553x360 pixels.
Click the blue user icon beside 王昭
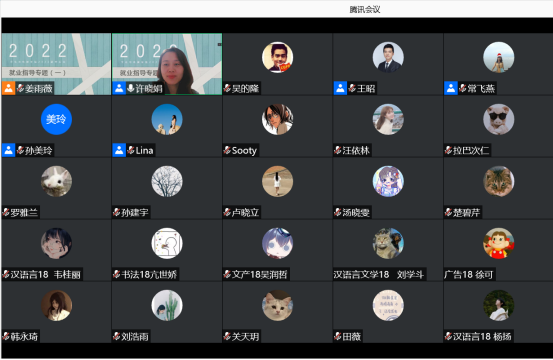click(x=340, y=88)
